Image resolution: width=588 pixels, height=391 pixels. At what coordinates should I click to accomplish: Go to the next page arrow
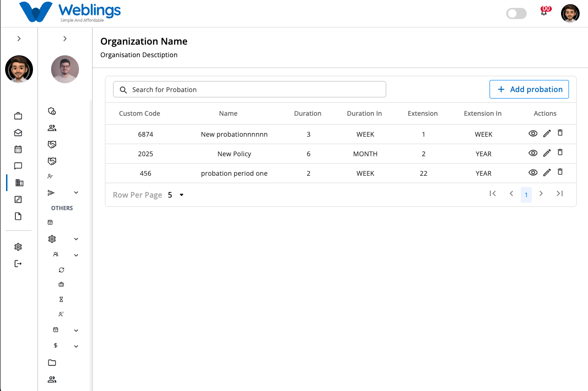tap(541, 193)
